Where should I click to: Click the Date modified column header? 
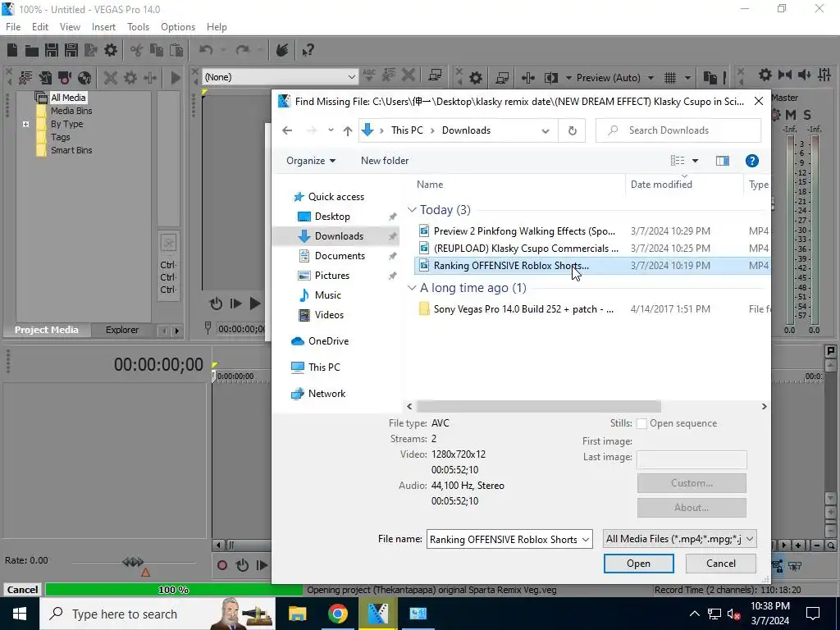click(684, 185)
